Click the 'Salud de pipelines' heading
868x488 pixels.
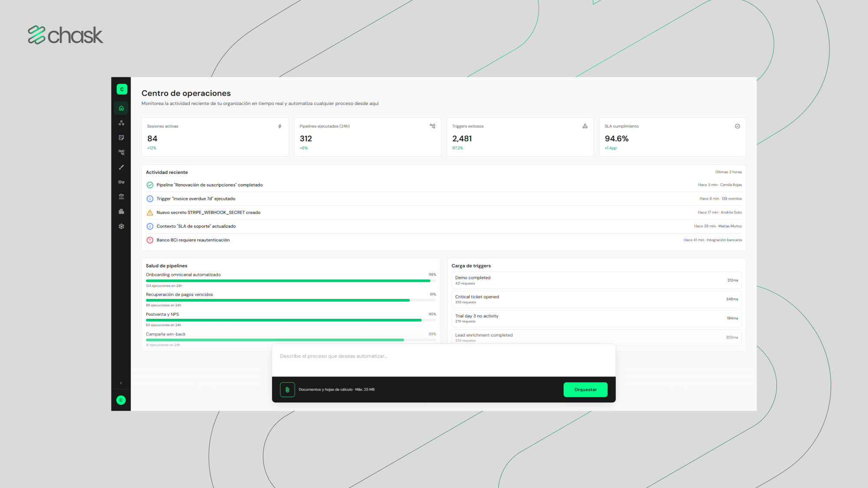pyautogui.click(x=167, y=266)
